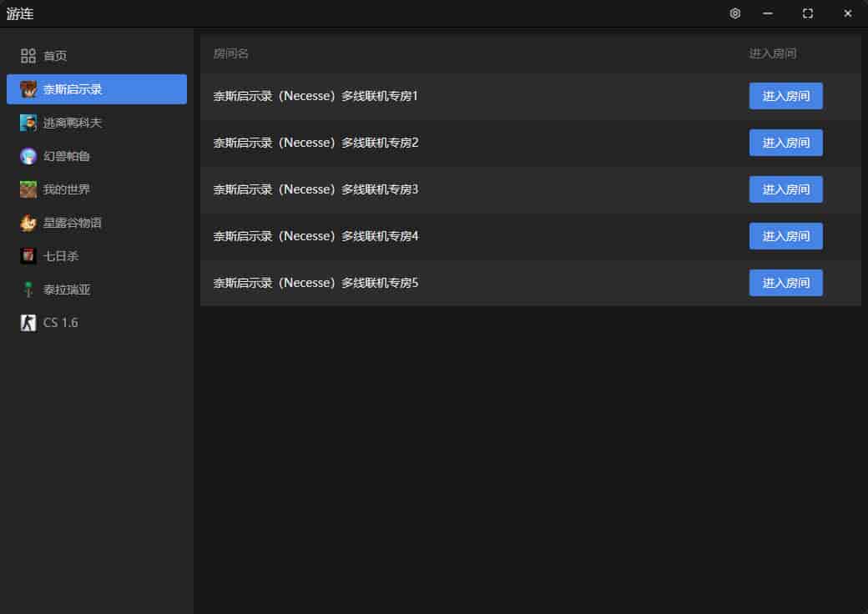Click the 幻兽帕鲁 game icon
868x614 pixels.
click(28, 156)
